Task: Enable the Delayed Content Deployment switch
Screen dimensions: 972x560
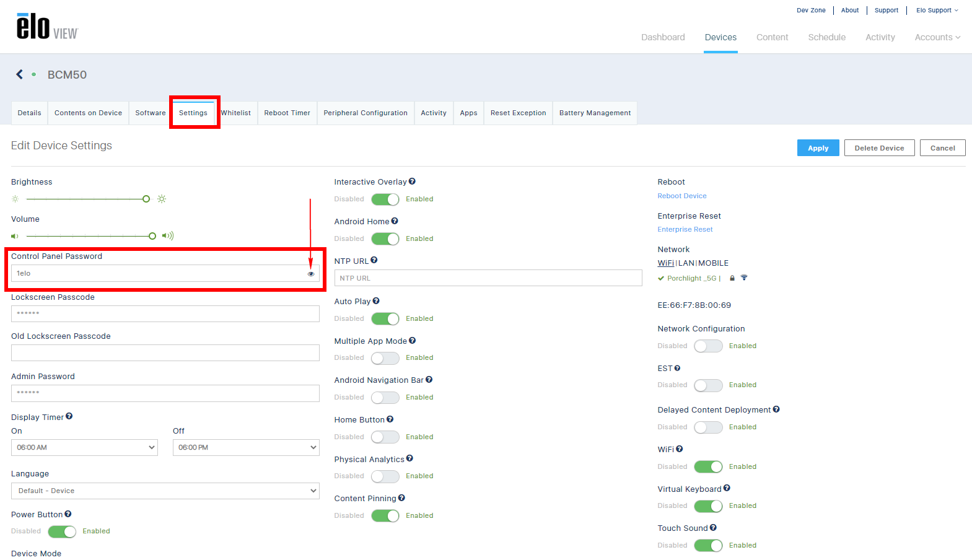Action: pos(708,427)
